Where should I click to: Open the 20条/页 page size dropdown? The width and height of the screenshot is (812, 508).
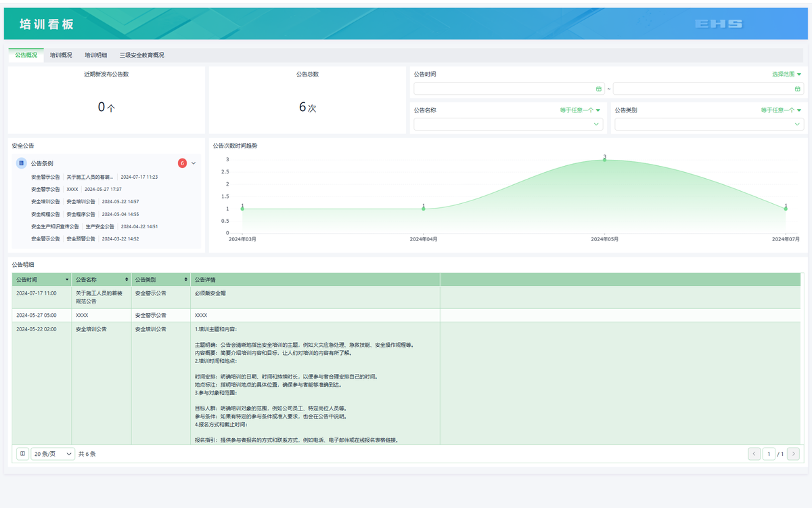pos(53,454)
